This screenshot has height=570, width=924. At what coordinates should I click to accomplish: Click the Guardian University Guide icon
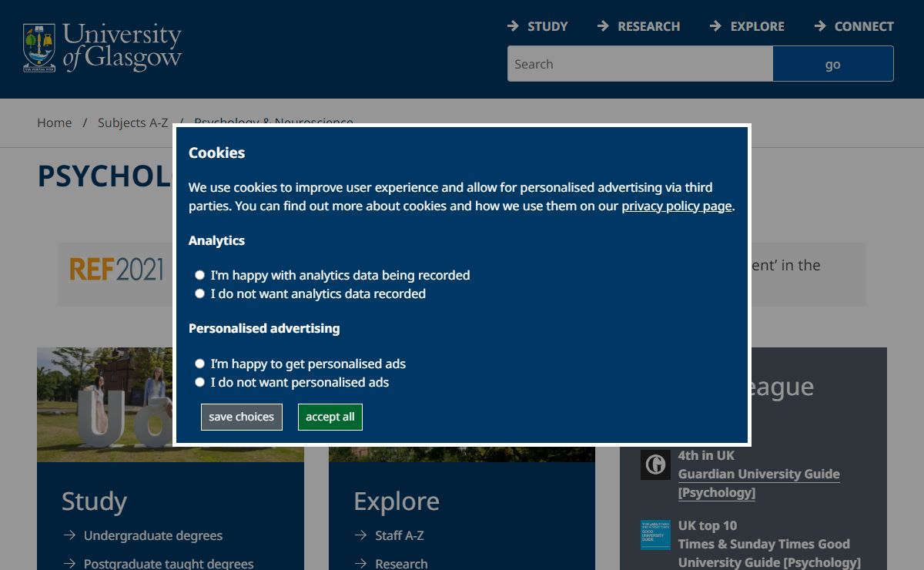pyautogui.click(x=655, y=464)
